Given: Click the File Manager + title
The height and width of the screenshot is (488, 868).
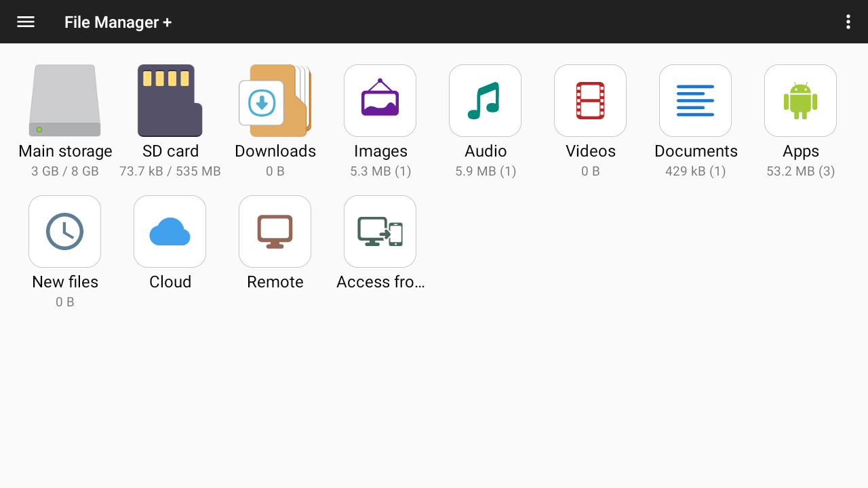Looking at the screenshot, I should (117, 22).
